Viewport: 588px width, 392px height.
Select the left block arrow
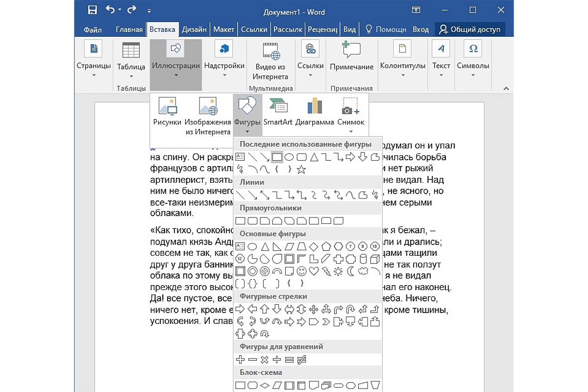point(252,309)
